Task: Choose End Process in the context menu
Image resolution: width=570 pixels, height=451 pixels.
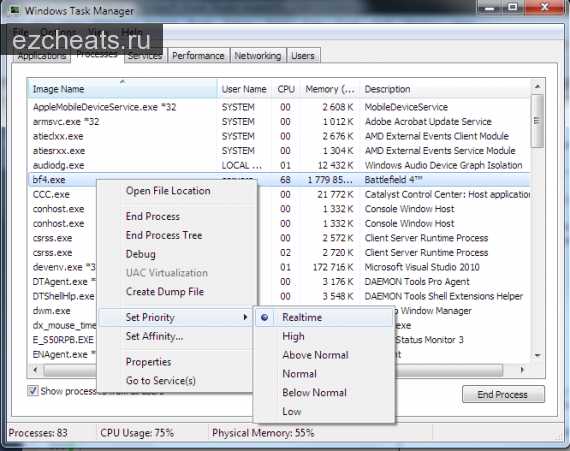Action: tap(153, 217)
